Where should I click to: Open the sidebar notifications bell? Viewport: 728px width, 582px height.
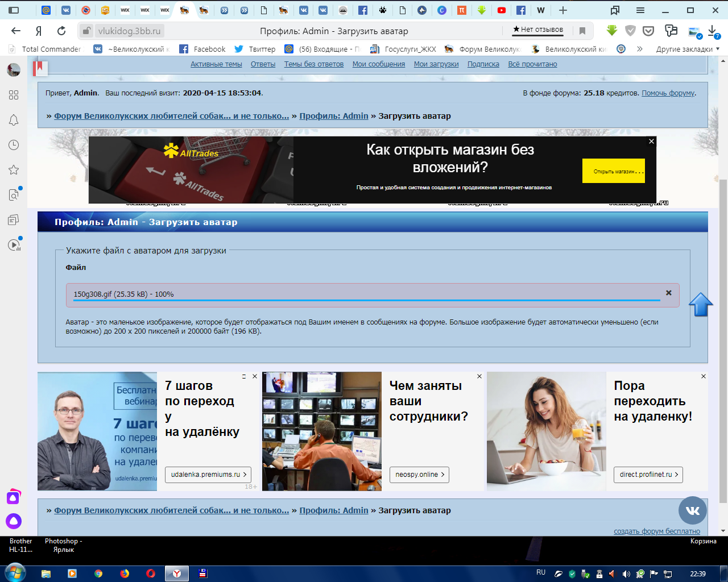[x=14, y=120]
